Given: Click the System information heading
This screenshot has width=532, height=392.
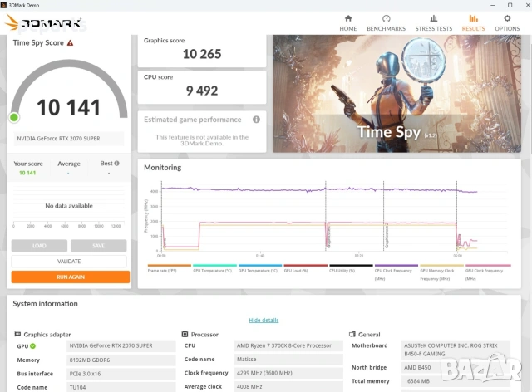Looking at the screenshot, I should tap(45, 303).
